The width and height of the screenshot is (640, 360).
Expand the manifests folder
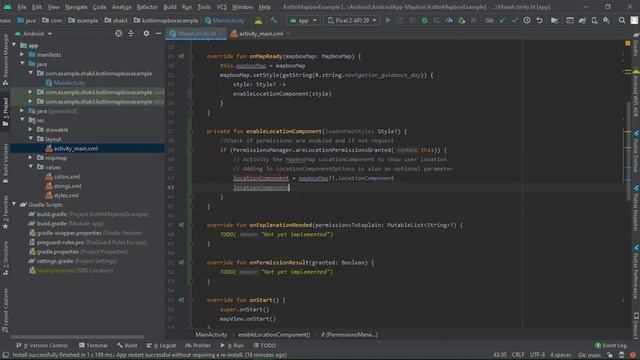(x=22, y=55)
